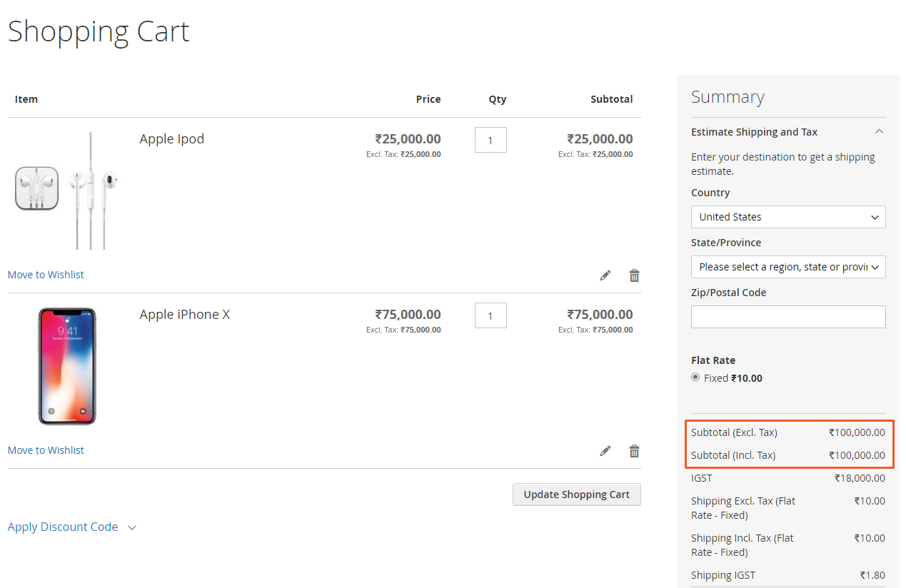Expand the Apply Discount Code section
Screen dimensions: 906x588
click(x=71, y=527)
